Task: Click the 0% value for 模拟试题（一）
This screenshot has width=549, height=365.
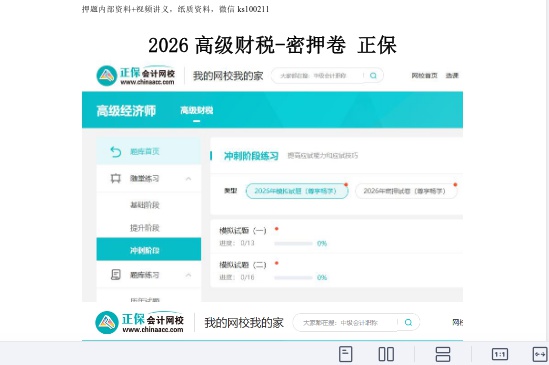Action: pyautogui.click(x=322, y=243)
